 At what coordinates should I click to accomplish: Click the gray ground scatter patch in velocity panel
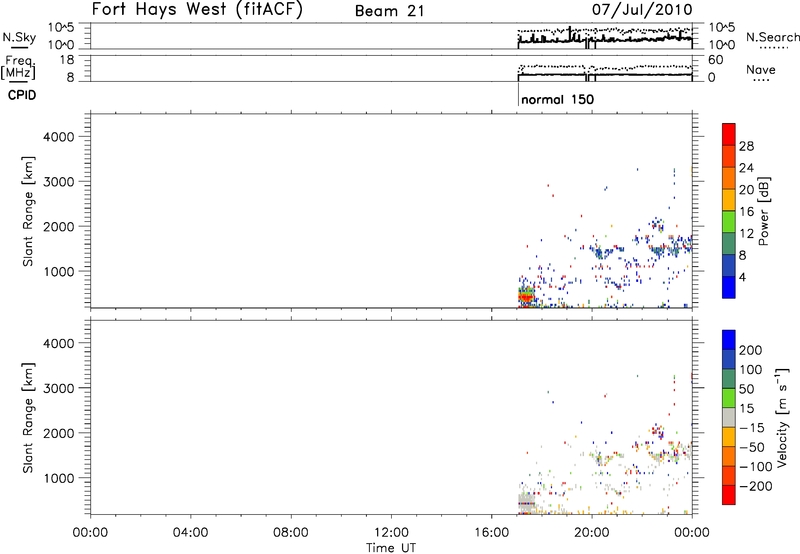coord(527,502)
